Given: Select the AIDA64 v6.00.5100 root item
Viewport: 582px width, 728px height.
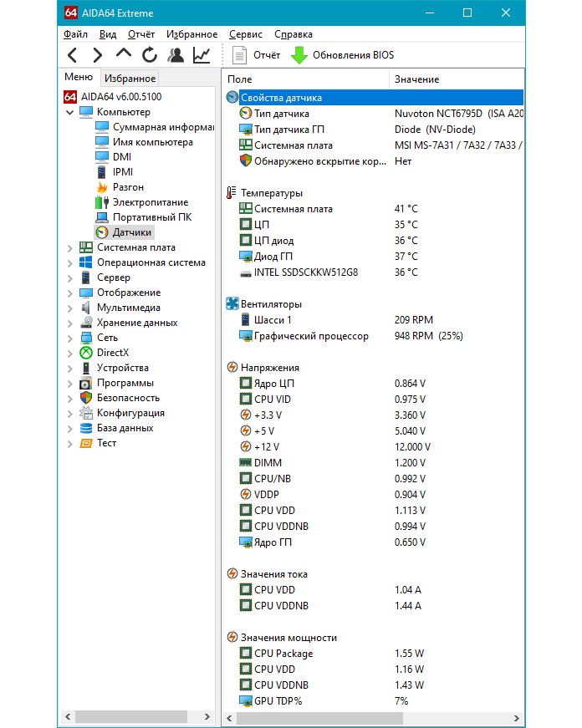Looking at the screenshot, I should click(113, 97).
